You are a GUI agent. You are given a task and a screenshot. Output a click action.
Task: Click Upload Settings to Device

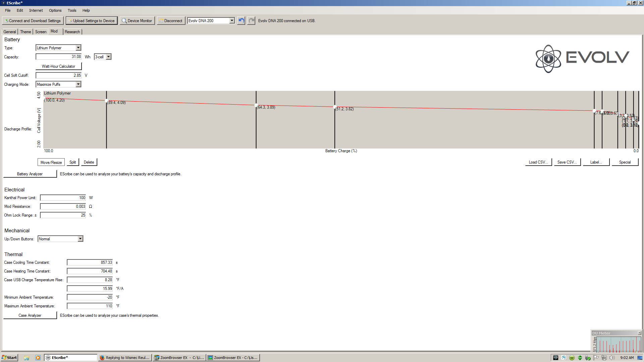coord(91,21)
